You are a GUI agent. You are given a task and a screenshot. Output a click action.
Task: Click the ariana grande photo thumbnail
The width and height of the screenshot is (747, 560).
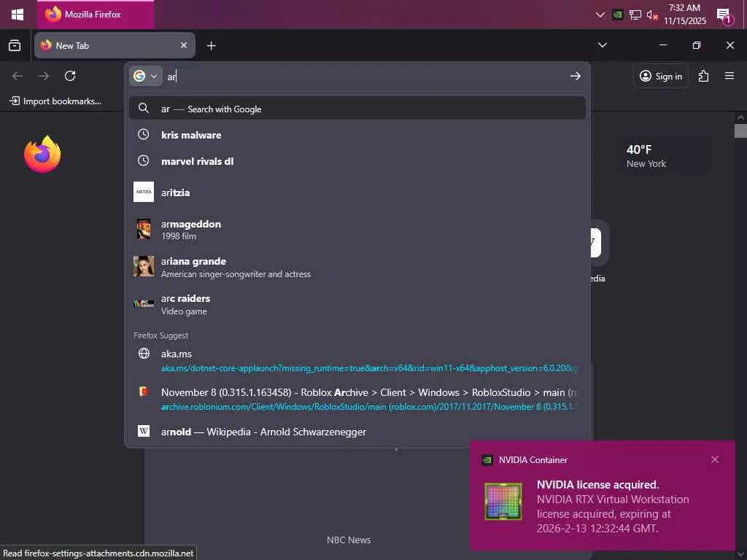coord(144,266)
